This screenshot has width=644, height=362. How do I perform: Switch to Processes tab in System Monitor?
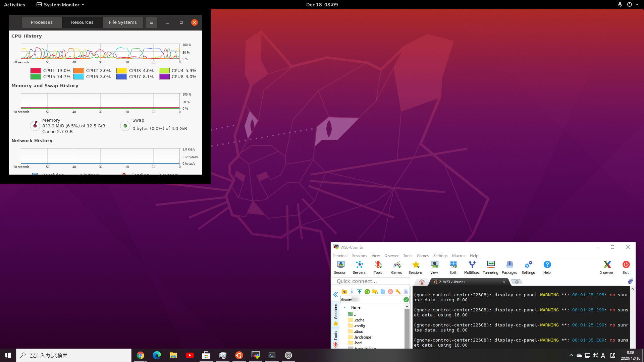tap(42, 22)
